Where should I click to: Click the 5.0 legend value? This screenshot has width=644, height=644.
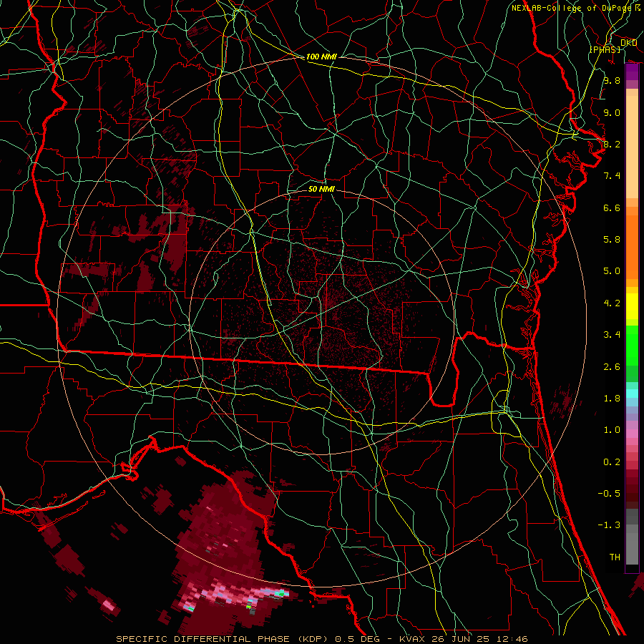(612, 271)
